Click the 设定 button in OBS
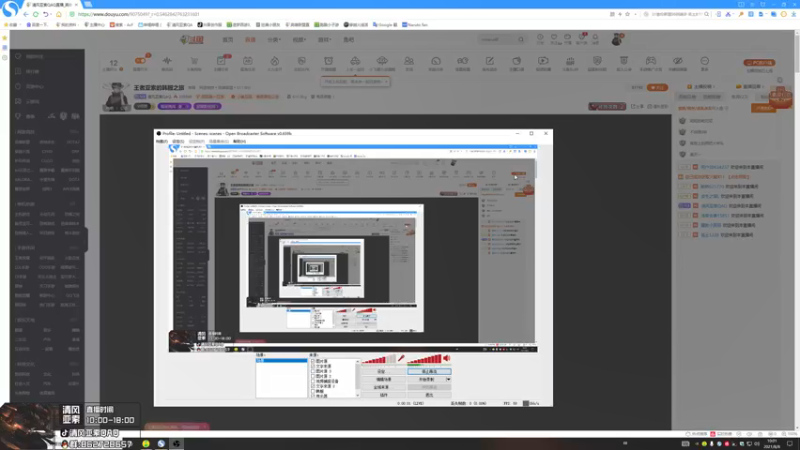The width and height of the screenshot is (800, 450). pos(383,372)
